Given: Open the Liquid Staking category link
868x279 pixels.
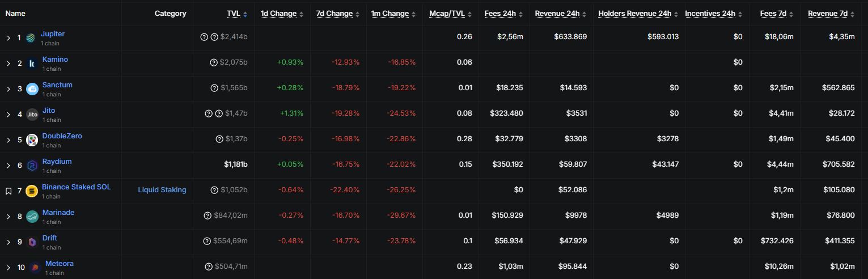Looking at the screenshot, I should pyautogui.click(x=162, y=190).
